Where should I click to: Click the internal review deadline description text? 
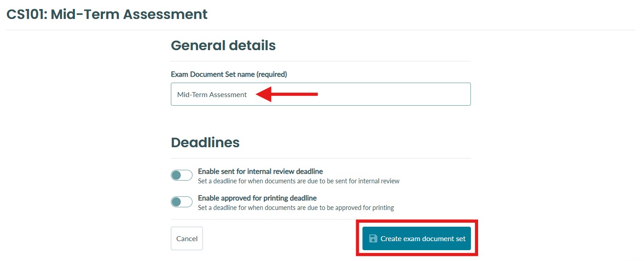click(x=299, y=181)
